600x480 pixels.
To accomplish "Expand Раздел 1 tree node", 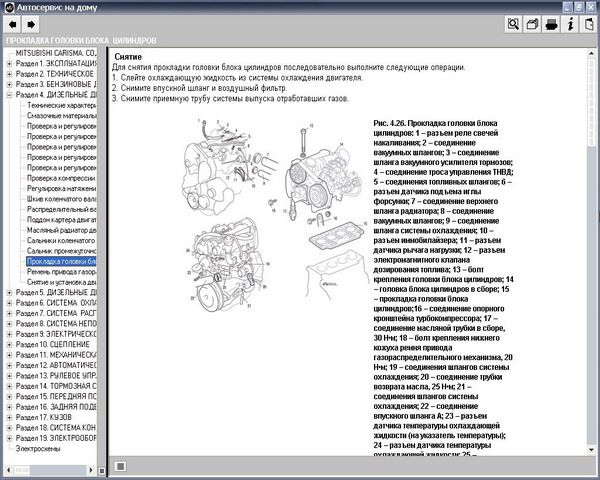I will click(x=9, y=62).
